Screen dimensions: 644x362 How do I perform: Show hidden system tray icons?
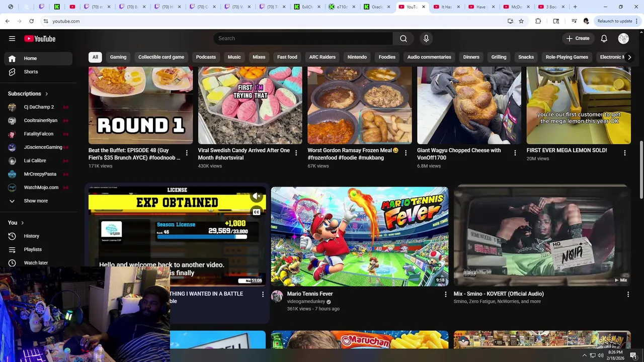[584, 355]
